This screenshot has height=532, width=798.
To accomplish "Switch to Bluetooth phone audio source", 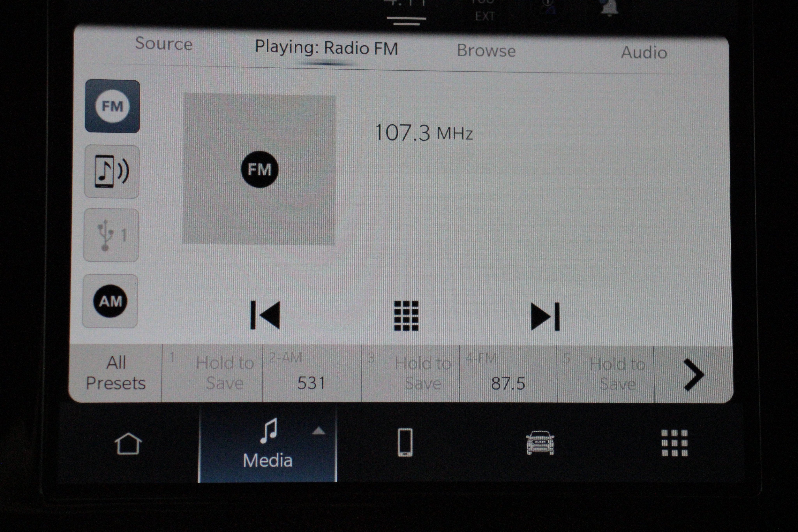I will point(112,172).
